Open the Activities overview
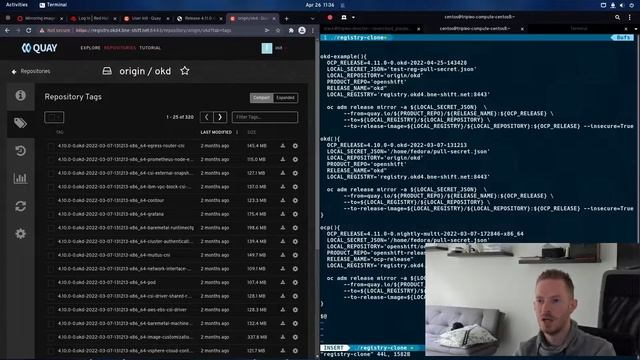The width and height of the screenshot is (640, 360). (17, 5)
